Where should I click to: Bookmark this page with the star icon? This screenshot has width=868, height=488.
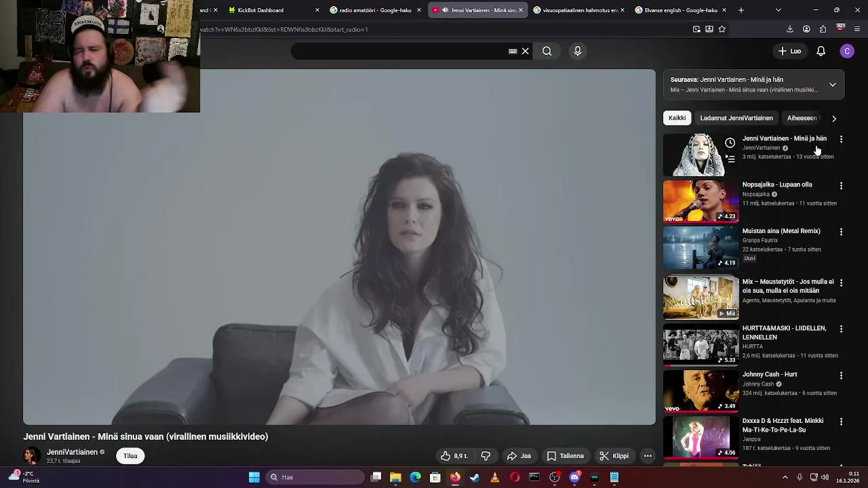point(722,29)
